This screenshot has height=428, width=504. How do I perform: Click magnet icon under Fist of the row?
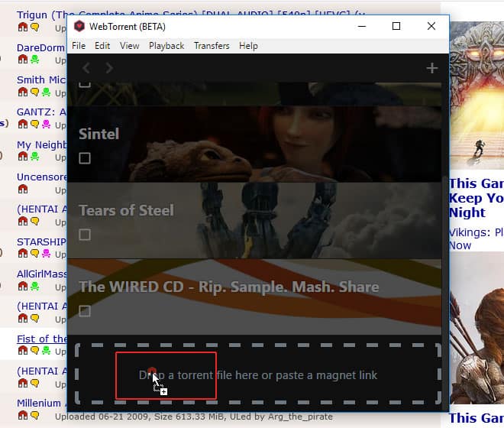[x=23, y=350]
